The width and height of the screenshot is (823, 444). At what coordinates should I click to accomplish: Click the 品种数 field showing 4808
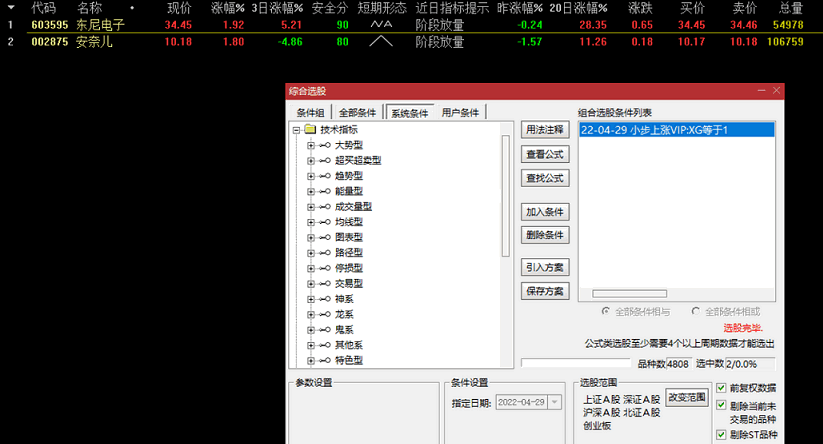point(678,364)
